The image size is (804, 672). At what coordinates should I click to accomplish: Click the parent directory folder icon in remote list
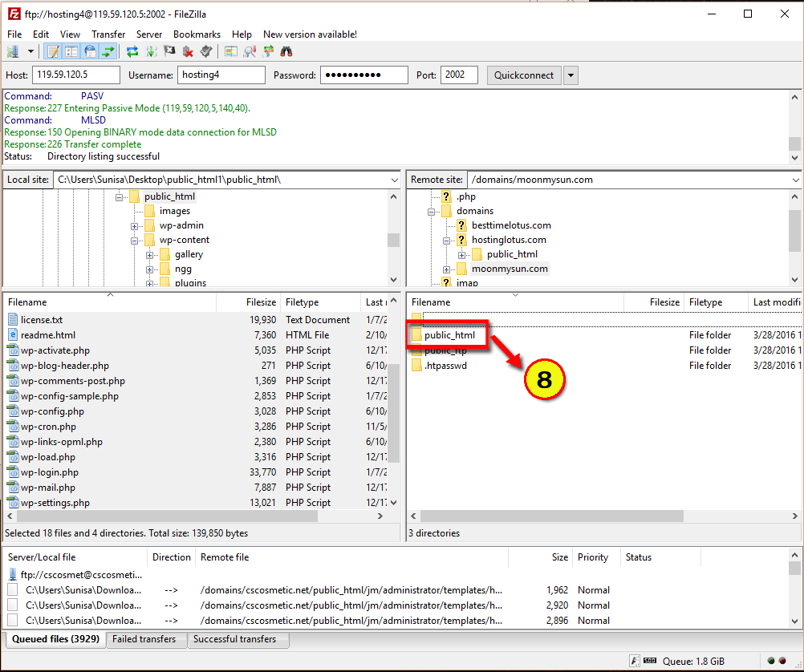click(x=416, y=318)
